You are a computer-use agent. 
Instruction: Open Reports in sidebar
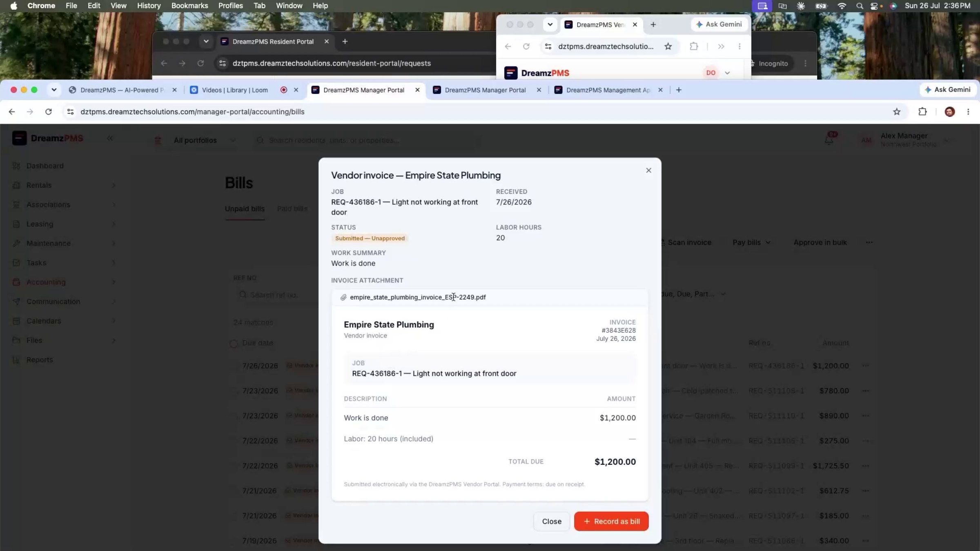coord(40,360)
